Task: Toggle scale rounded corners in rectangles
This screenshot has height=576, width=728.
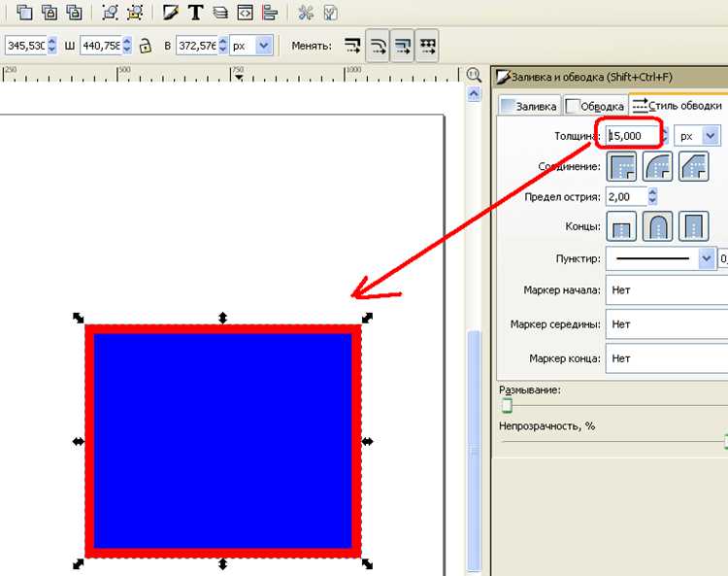Action: [x=378, y=46]
